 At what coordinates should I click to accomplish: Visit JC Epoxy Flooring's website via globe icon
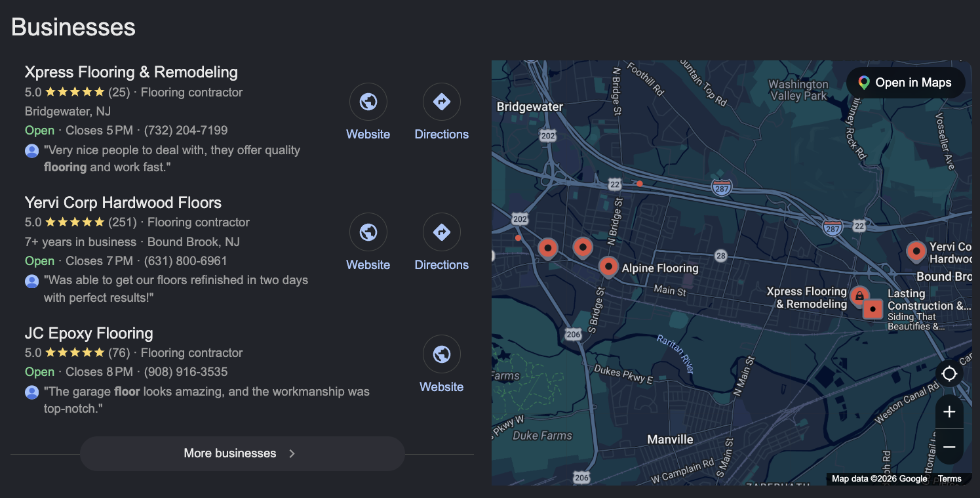click(442, 355)
